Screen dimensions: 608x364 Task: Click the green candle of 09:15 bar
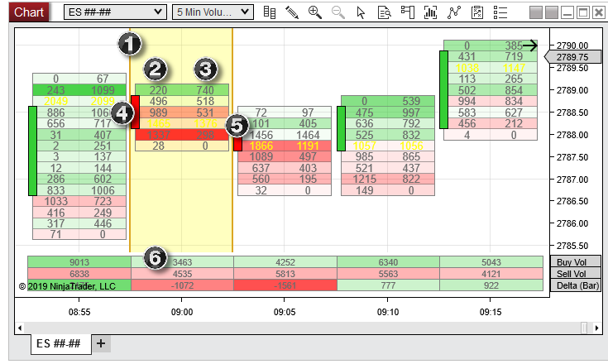443,89
